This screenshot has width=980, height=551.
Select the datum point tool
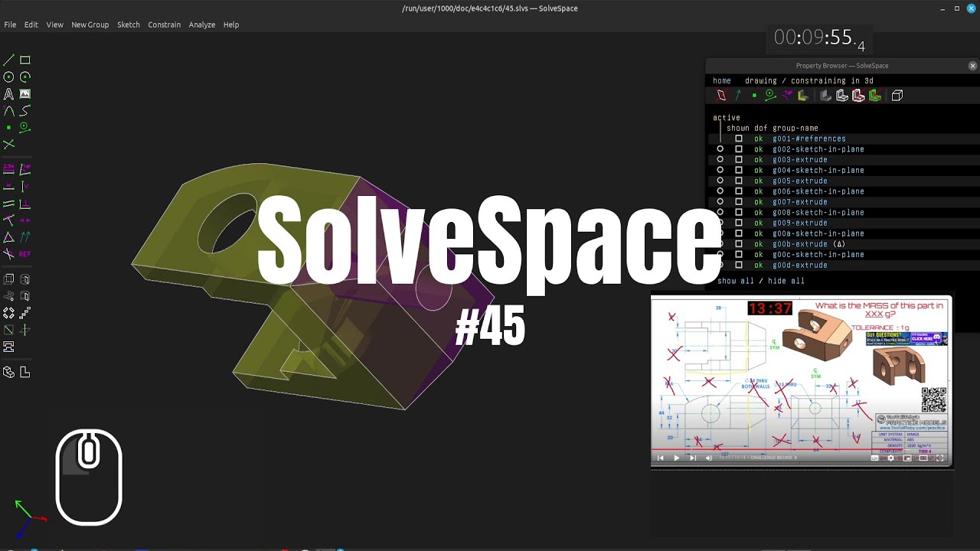8,127
